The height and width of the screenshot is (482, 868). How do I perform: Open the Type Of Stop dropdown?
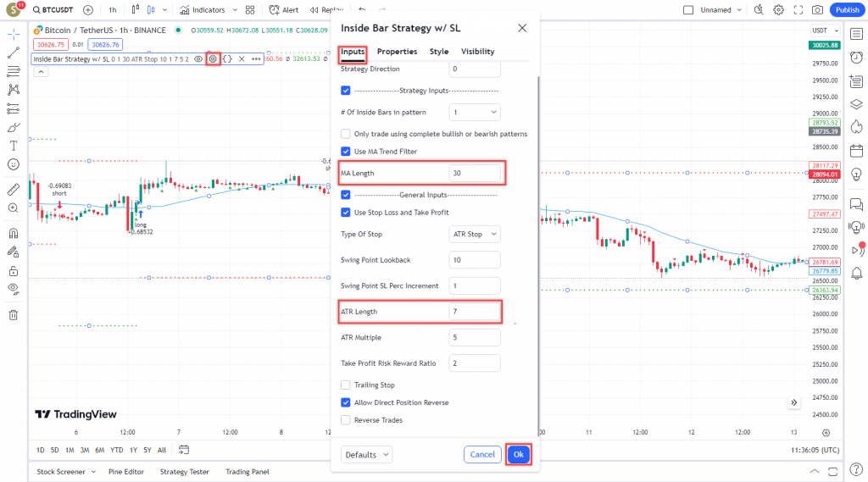(x=475, y=234)
